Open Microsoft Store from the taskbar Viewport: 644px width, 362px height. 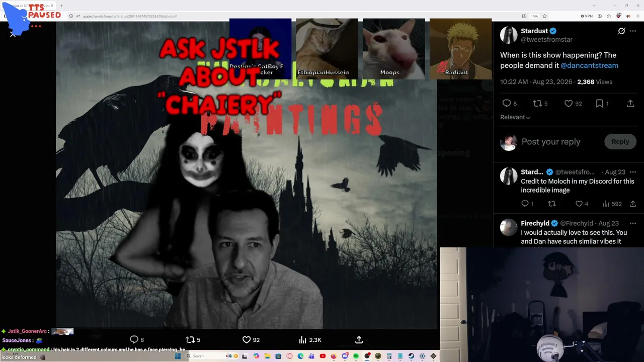tap(278, 356)
